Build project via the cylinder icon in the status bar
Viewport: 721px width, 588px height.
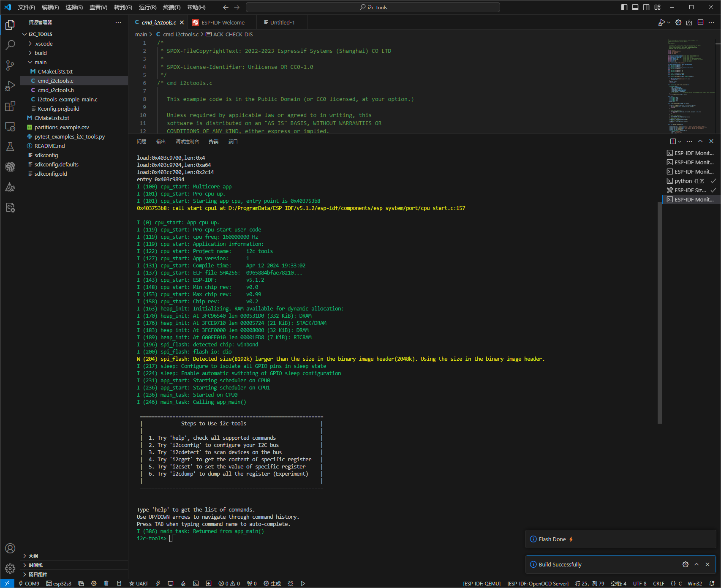click(x=119, y=583)
